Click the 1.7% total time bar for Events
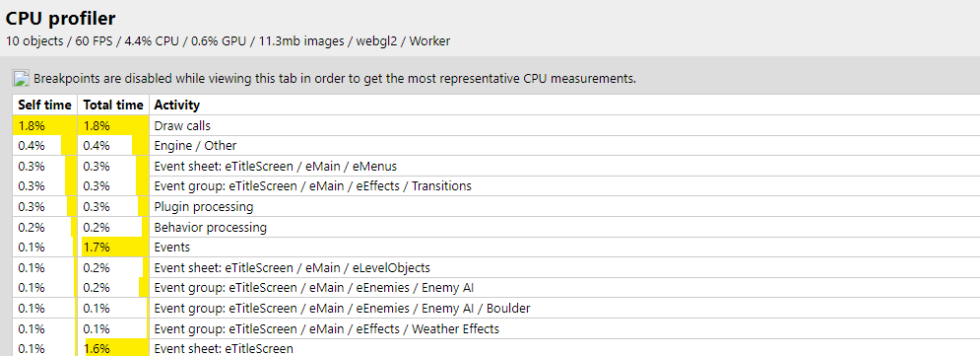The height and width of the screenshot is (356, 980). tap(115, 248)
